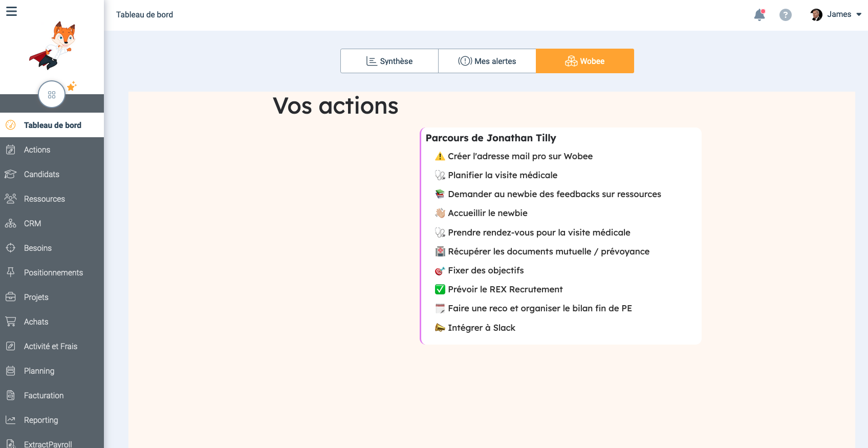The height and width of the screenshot is (448, 868).
Task: Switch to the Synthèse tab
Action: click(x=389, y=61)
